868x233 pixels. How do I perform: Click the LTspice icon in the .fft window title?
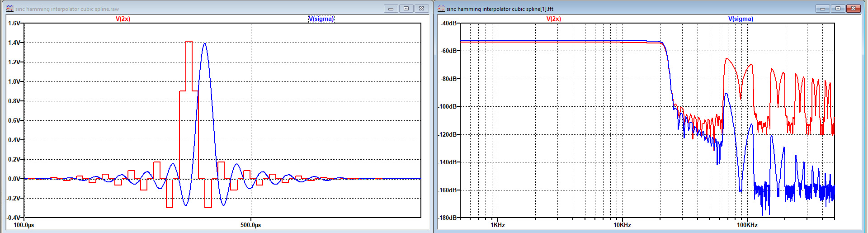point(441,9)
